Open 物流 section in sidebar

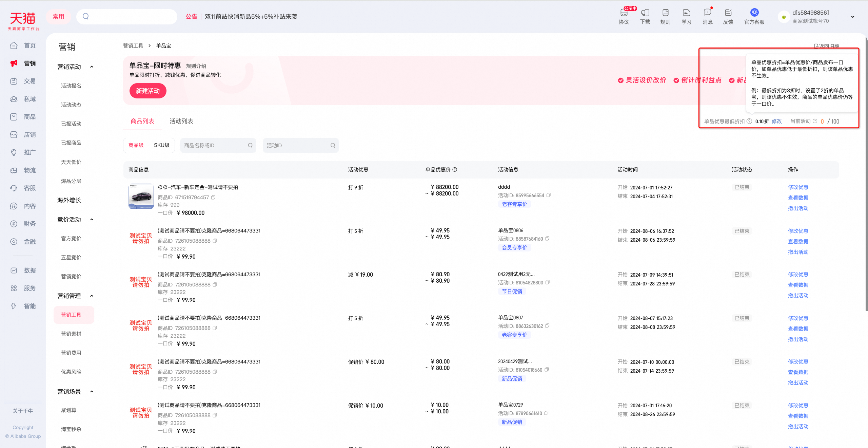23,170
